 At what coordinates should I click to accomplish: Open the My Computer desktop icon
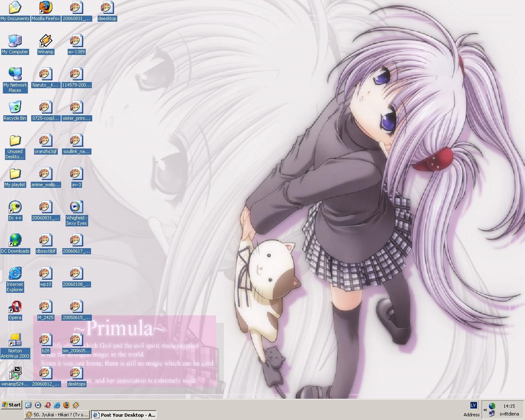coord(15,44)
